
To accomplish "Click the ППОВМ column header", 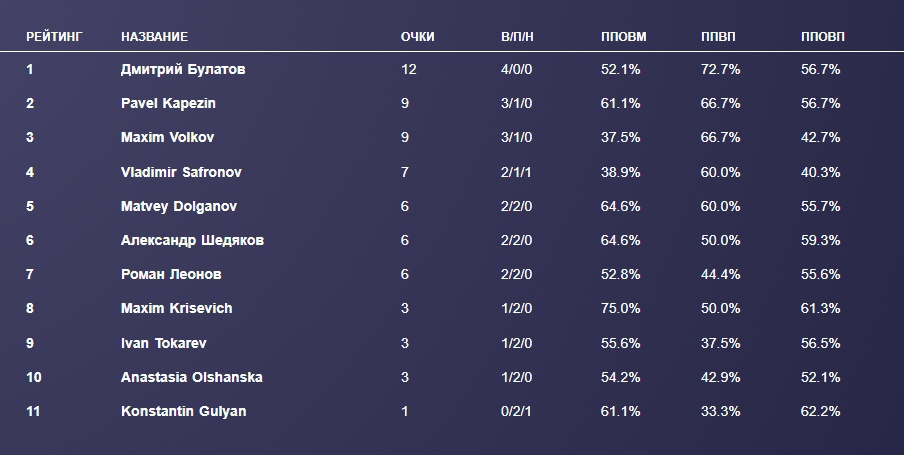I will (624, 37).
